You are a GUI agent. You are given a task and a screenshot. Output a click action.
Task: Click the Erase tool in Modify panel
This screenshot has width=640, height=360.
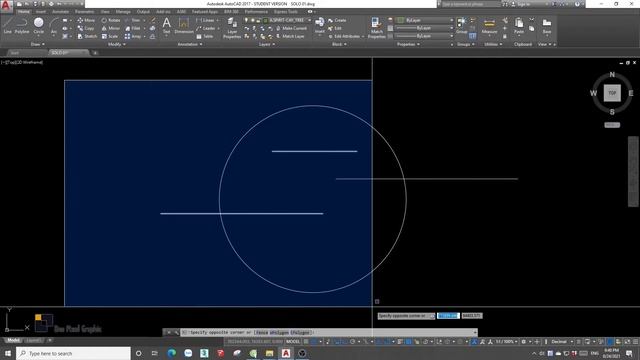coord(153,20)
